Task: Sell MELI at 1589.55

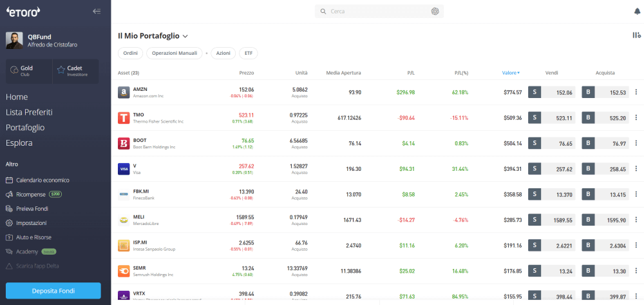Action: pyautogui.click(x=552, y=220)
